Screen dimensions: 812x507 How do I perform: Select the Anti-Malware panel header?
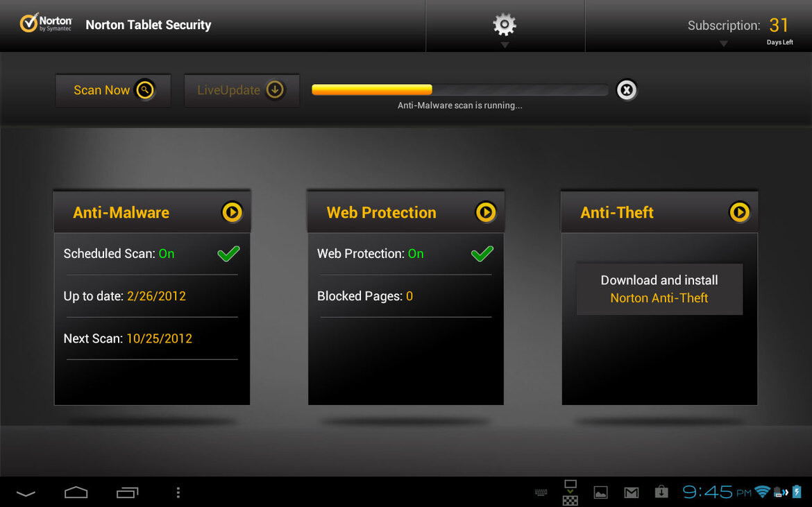pos(152,212)
